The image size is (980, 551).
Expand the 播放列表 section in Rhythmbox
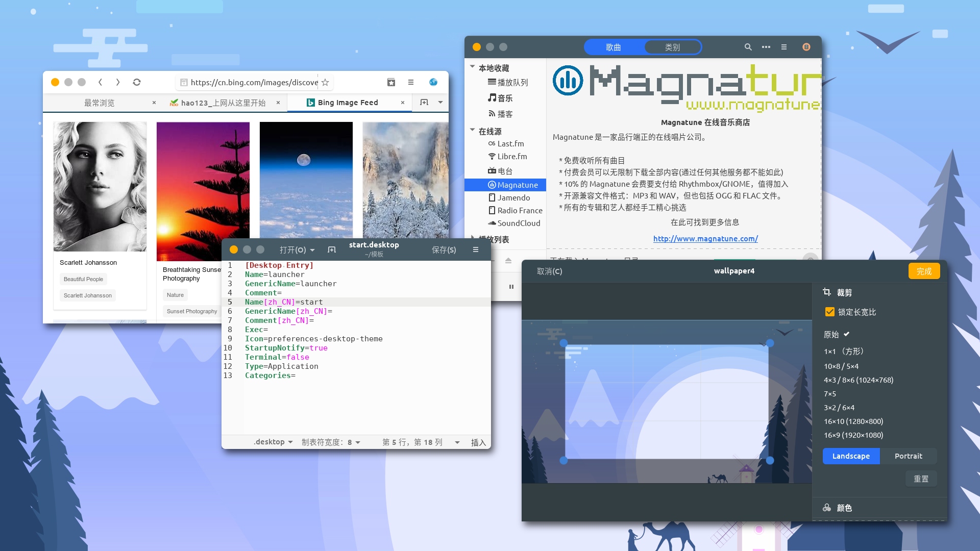[x=473, y=238]
